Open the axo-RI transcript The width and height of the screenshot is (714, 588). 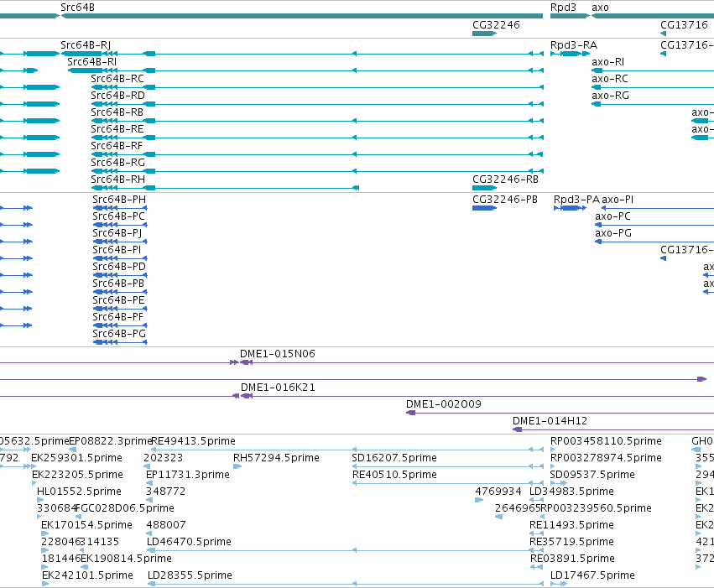click(653, 70)
